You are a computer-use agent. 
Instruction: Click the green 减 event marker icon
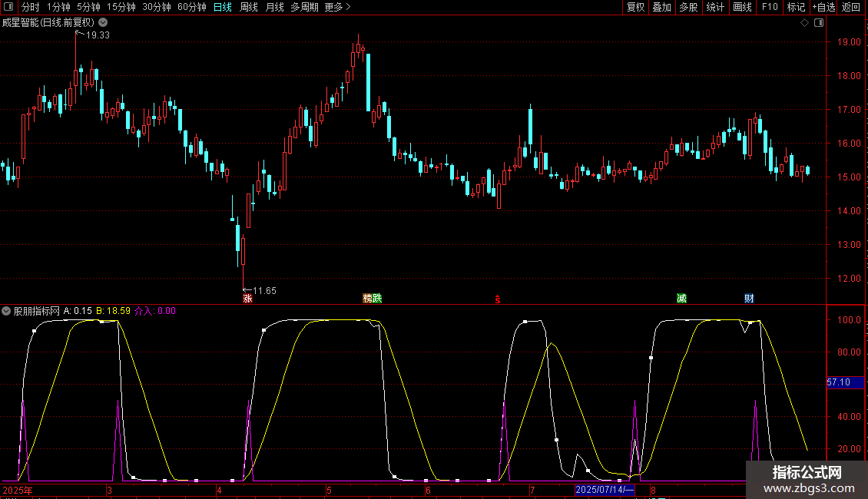pos(681,298)
